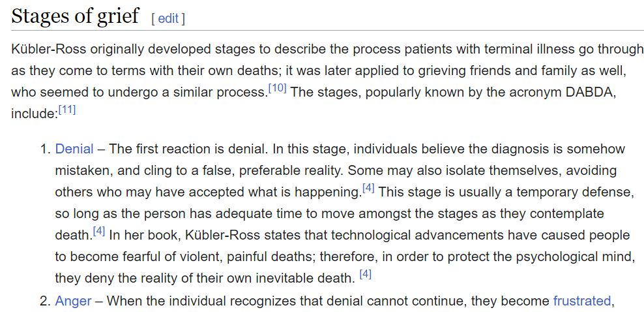This screenshot has height=312, width=644.
Task: Follow the Anger link in item 2
Action: coord(73,301)
